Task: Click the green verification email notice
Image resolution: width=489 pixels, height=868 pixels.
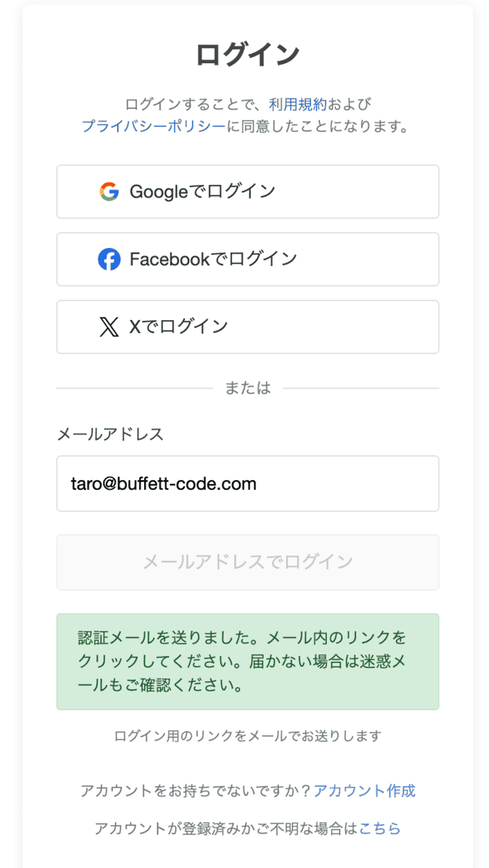Action: (x=247, y=661)
